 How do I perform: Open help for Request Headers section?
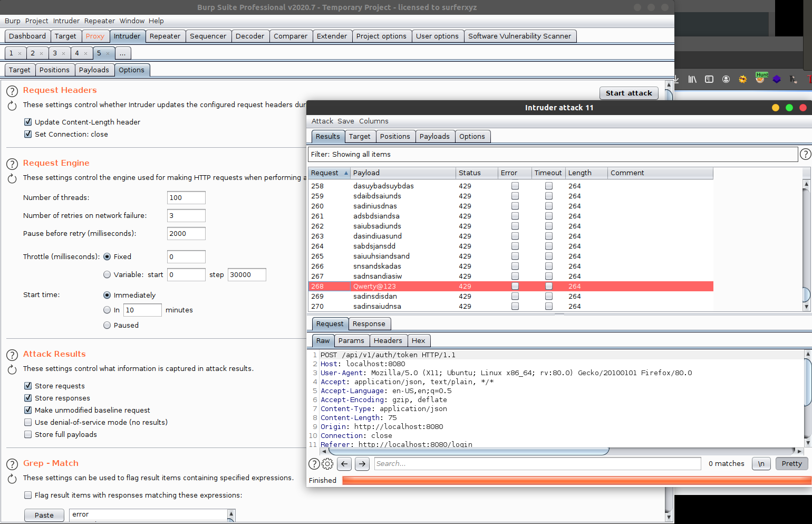tap(12, 91)
